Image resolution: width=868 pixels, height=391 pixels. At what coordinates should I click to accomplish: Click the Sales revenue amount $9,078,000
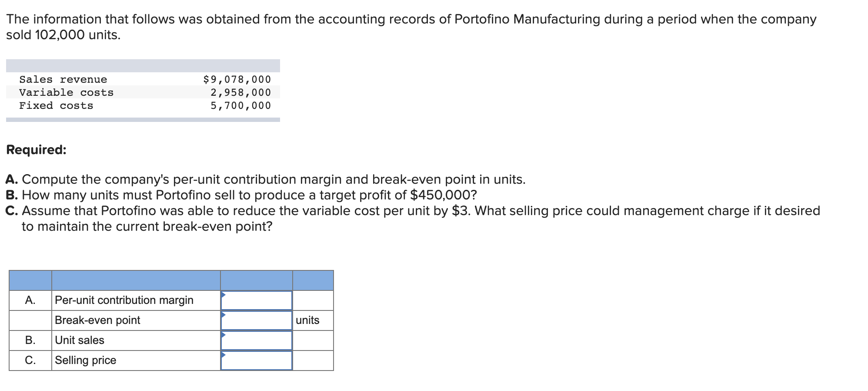pos(237,79)
